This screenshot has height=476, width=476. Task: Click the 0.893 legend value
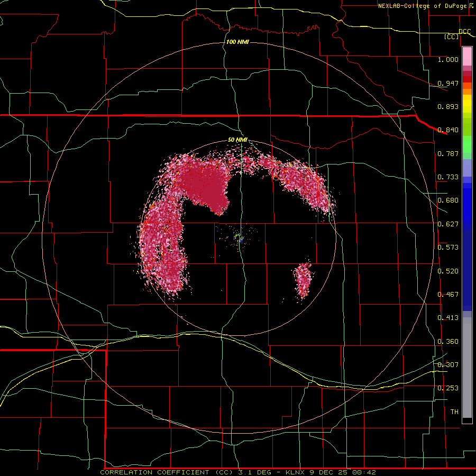[448, 106]
